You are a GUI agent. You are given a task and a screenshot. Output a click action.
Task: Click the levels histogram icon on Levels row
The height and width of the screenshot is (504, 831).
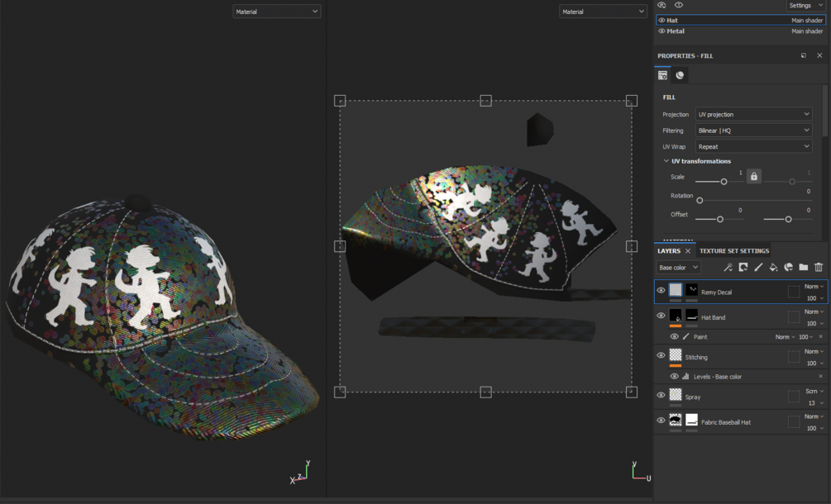pos(685,377)
